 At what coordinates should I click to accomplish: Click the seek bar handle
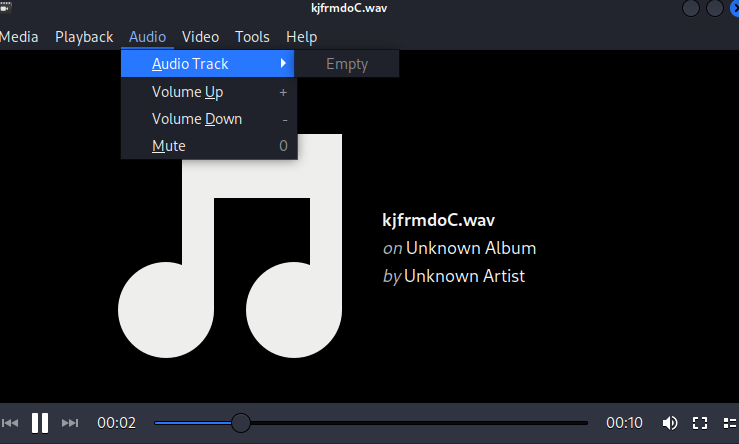click(x=240, y=423)
